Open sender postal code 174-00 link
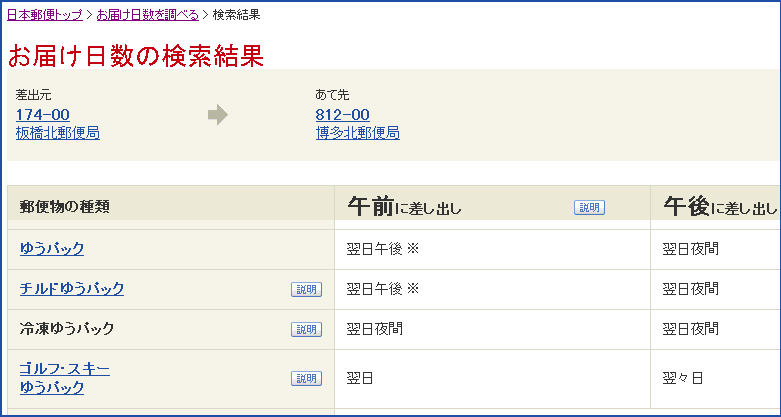This screenshot has height=417, width=781. pos(43,115)
